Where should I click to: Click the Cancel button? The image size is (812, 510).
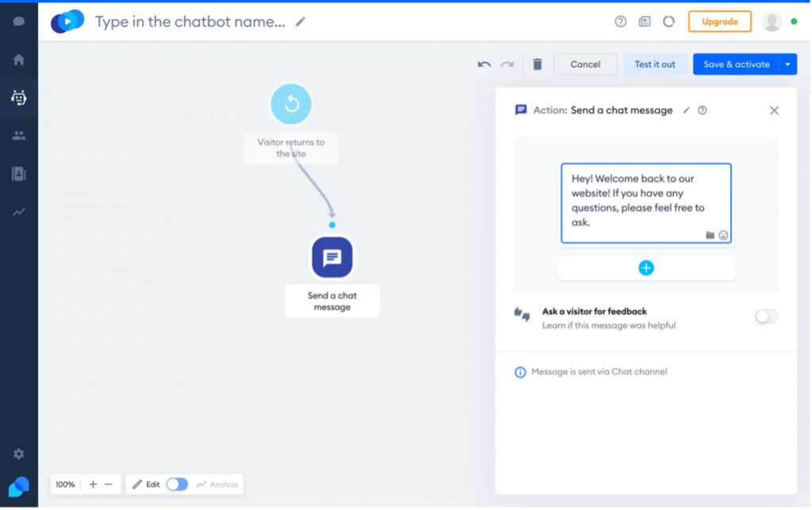pos(585,64)
